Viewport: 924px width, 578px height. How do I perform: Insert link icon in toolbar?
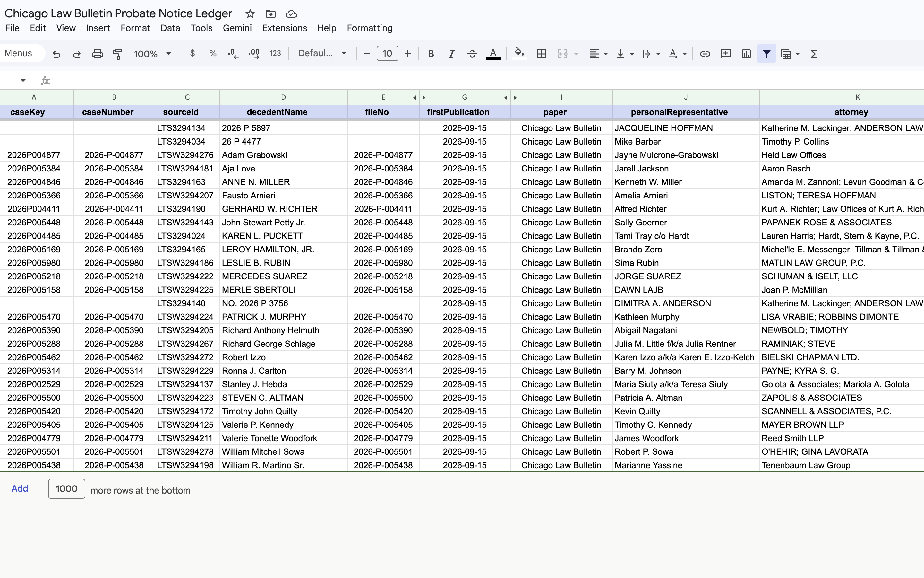(x=705, y=54)
